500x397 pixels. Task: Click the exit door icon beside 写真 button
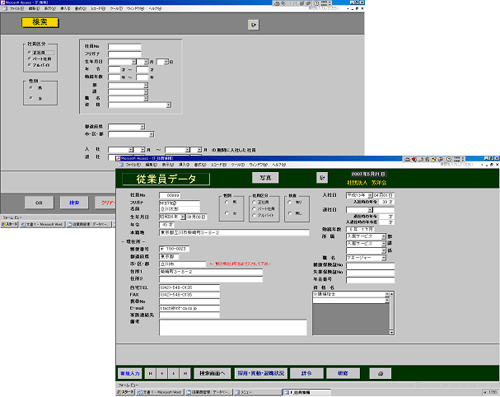322,178
